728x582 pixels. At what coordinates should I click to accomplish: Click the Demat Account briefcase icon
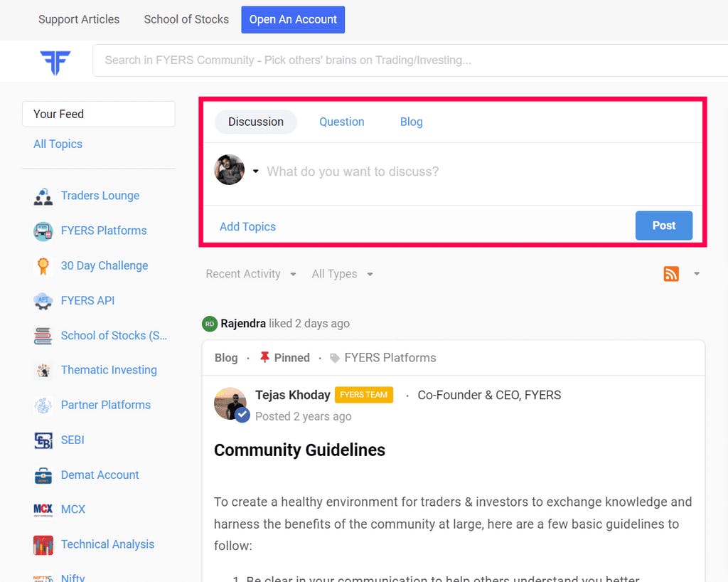[x=43, y=475]
